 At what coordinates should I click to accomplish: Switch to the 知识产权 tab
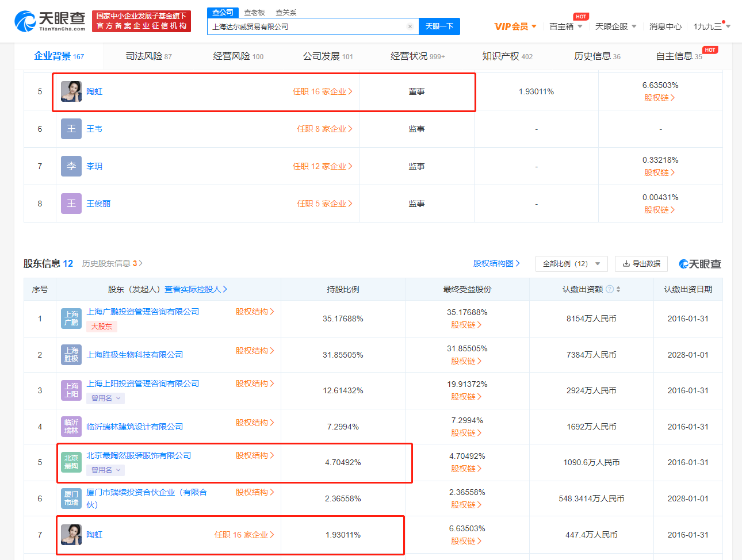coord(507,56)
